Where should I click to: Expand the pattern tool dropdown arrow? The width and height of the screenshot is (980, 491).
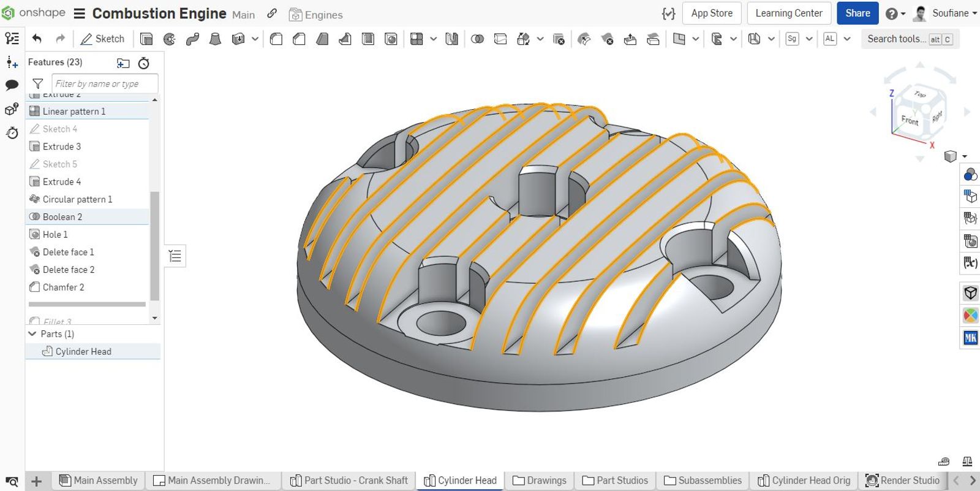[x=433, y=39]
